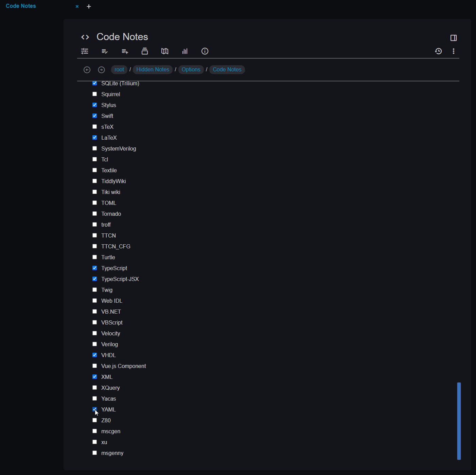The width and height of the screenshot is (476, 475).
Task: Open the Note Info icon
Action: point(205,51)
